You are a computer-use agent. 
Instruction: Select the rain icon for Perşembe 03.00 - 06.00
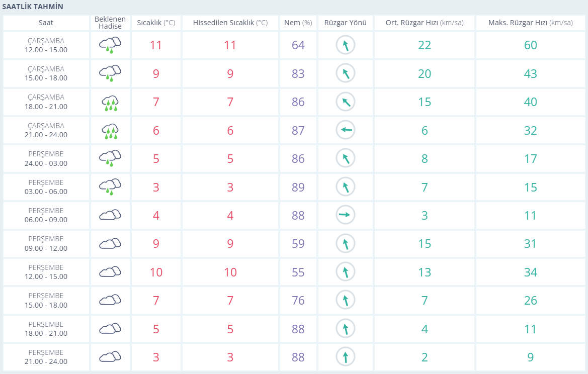(x=110, y=187)
